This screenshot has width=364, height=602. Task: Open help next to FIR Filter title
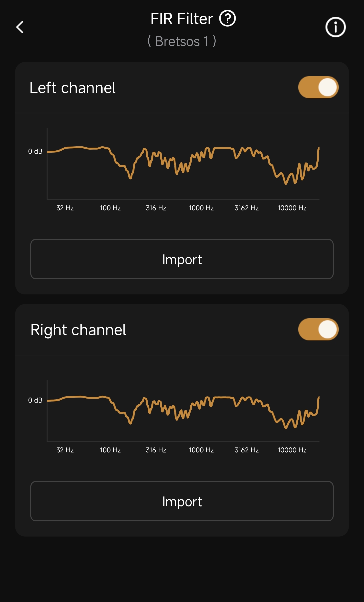pyautogui.click(x=227, y=18)
